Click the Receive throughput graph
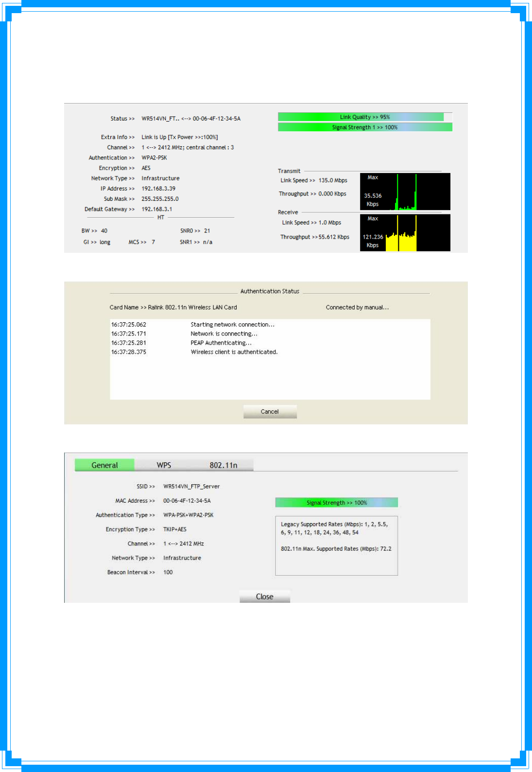This screenshot has height=772, width=532. click(x=405, y=233)
